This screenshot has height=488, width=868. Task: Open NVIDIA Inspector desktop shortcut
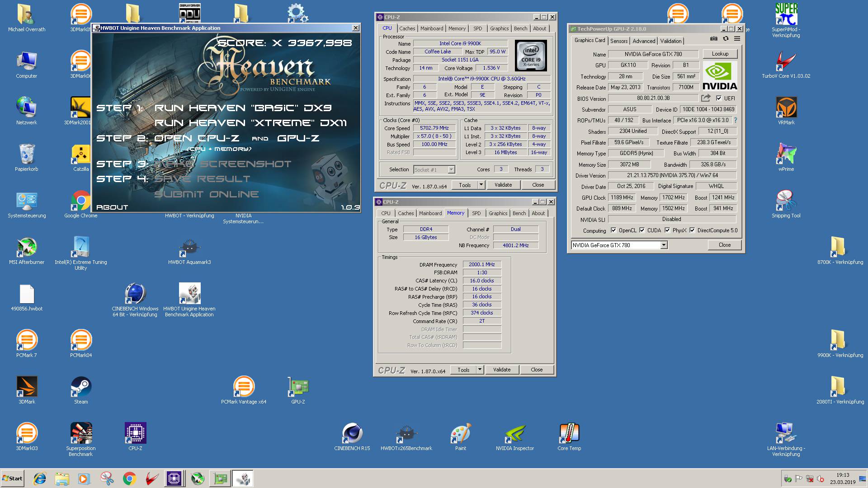(515, 437)
